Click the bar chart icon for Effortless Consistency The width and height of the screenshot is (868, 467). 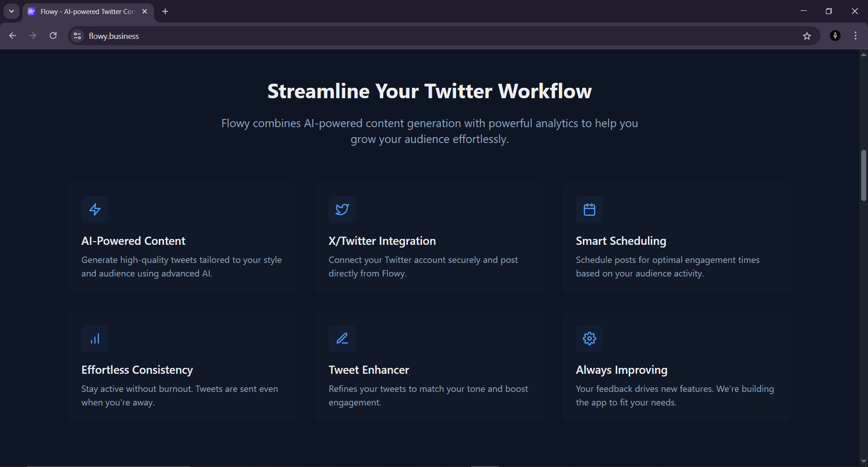point(95,338)
